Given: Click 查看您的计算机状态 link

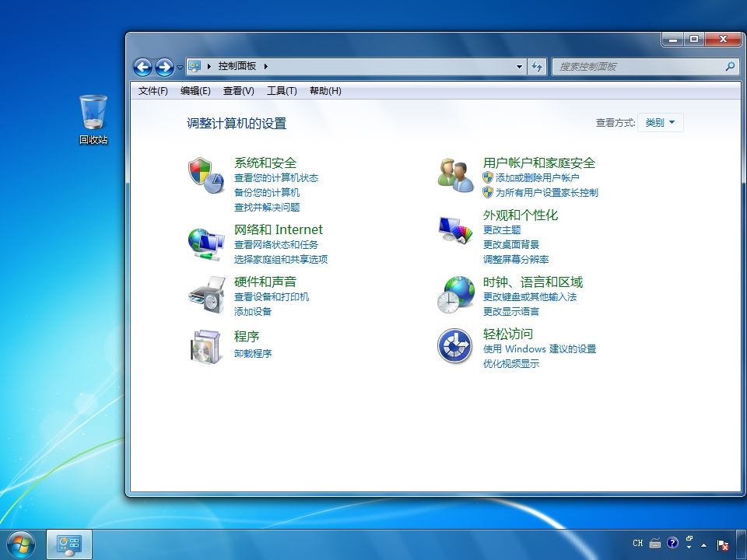Looking at the screenshot, I should 276,177.
